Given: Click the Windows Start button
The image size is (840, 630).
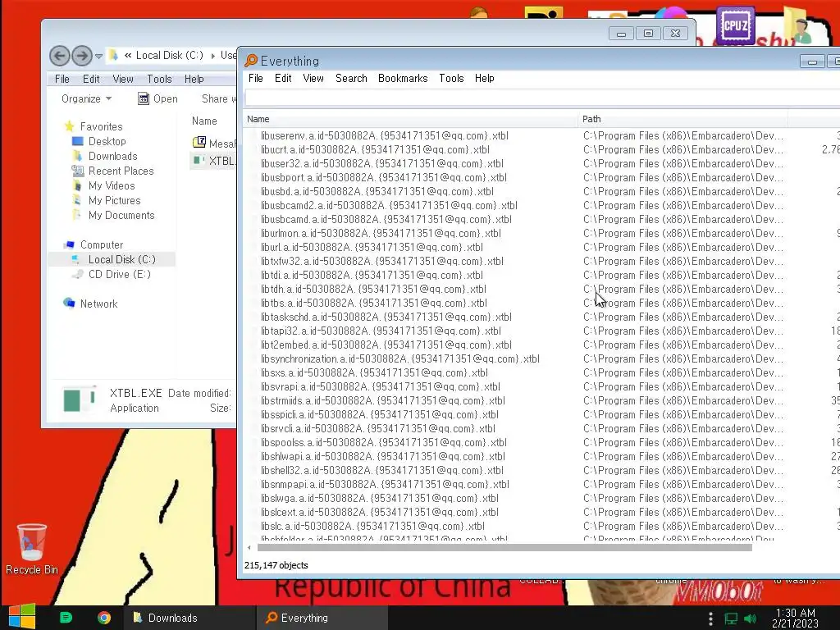Looking at the screenshot, I should (22, 617).
